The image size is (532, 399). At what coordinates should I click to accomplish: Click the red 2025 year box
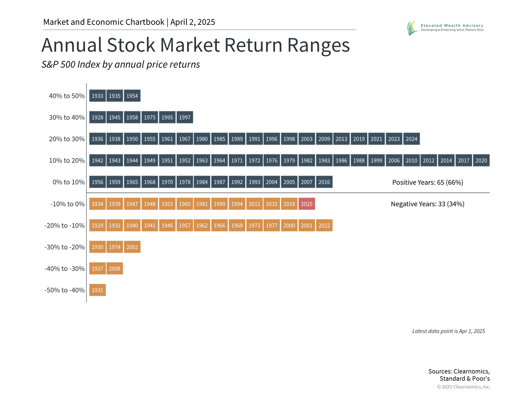(x=306, y=204)
